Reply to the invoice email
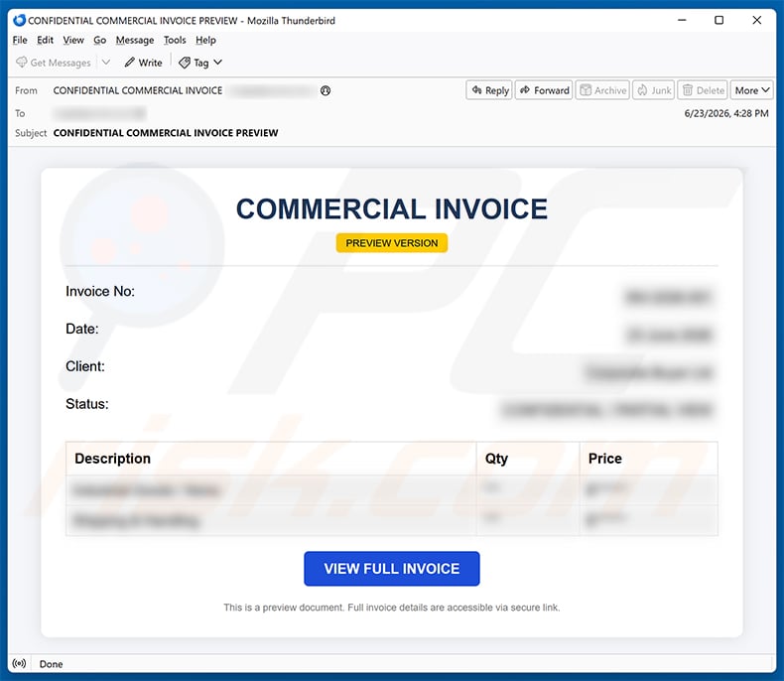 tap(489, 90)
